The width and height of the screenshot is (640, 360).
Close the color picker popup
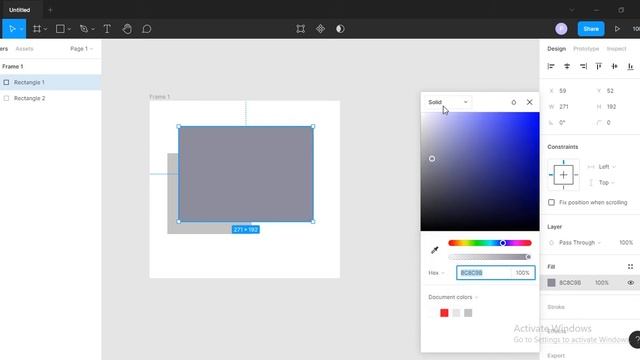[x=529, y=102]
